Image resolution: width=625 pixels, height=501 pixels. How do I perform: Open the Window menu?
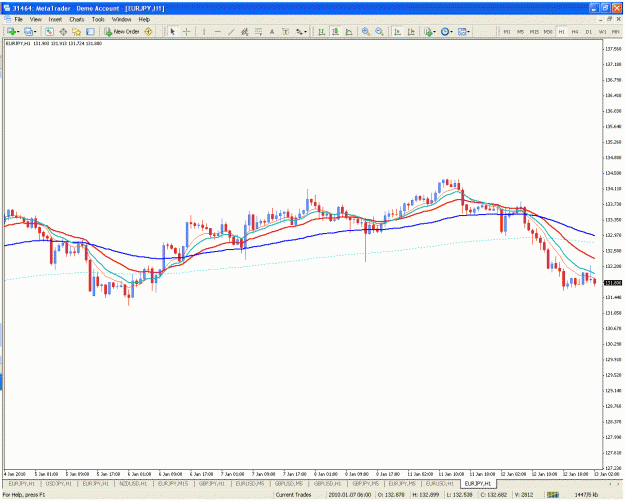tap(121, 19)
